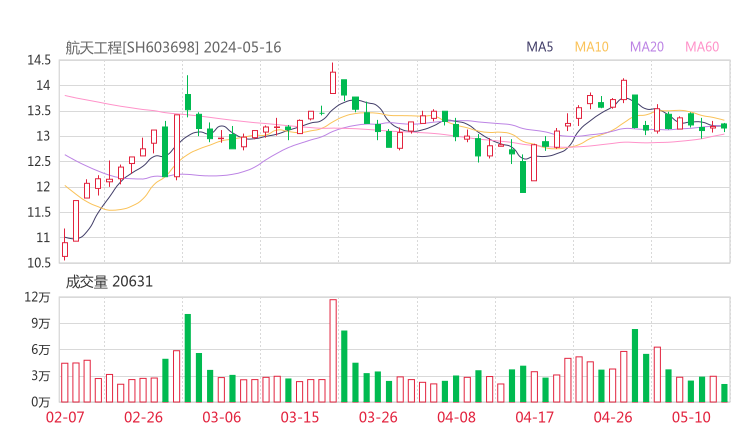Click the MA60 legend label
The width and height of the screenshot is (740, 440).
tap(702, 47)
